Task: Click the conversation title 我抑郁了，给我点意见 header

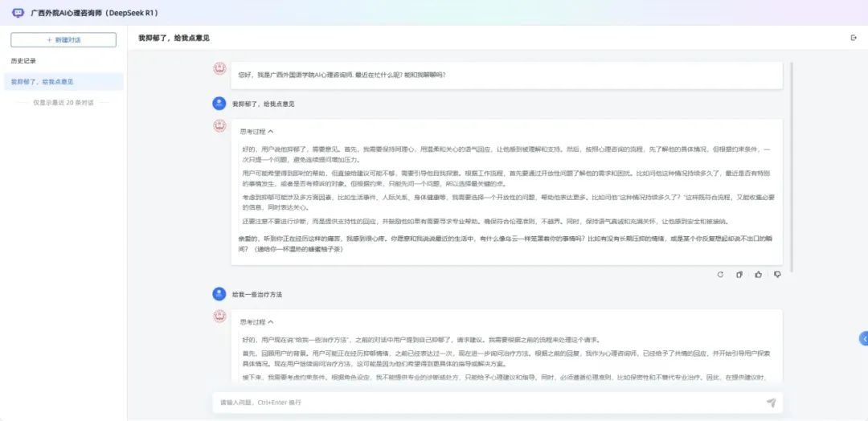Action: click(174, 38)
